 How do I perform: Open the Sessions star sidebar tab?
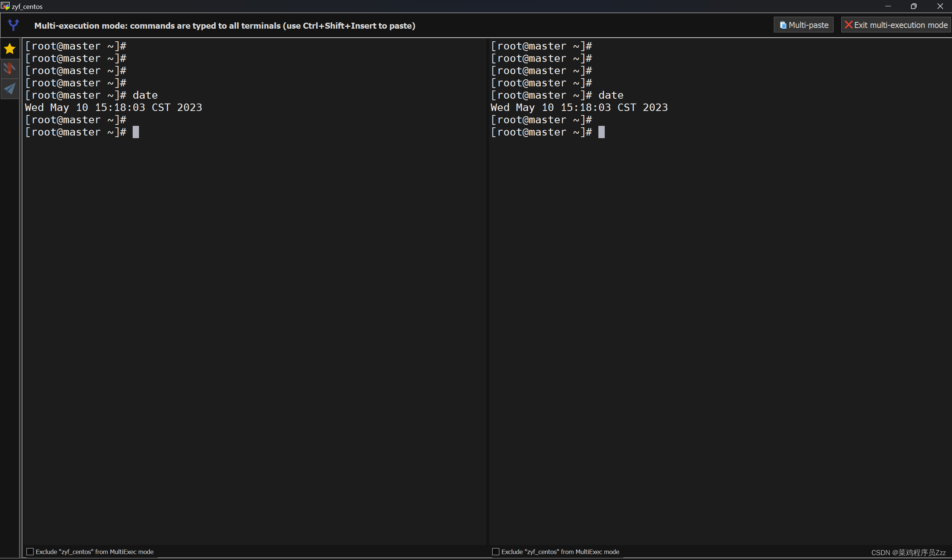click(x=10, y=49)
